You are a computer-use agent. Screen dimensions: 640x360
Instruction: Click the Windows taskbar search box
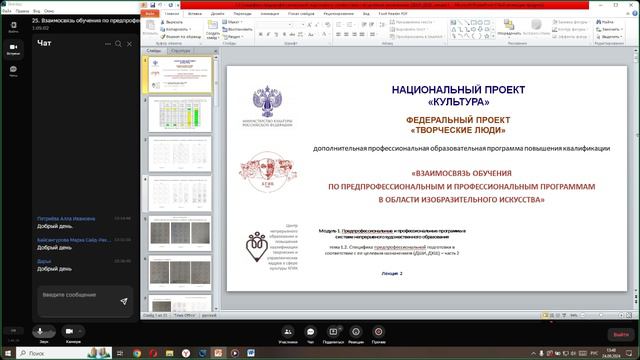tap(64, 353)
